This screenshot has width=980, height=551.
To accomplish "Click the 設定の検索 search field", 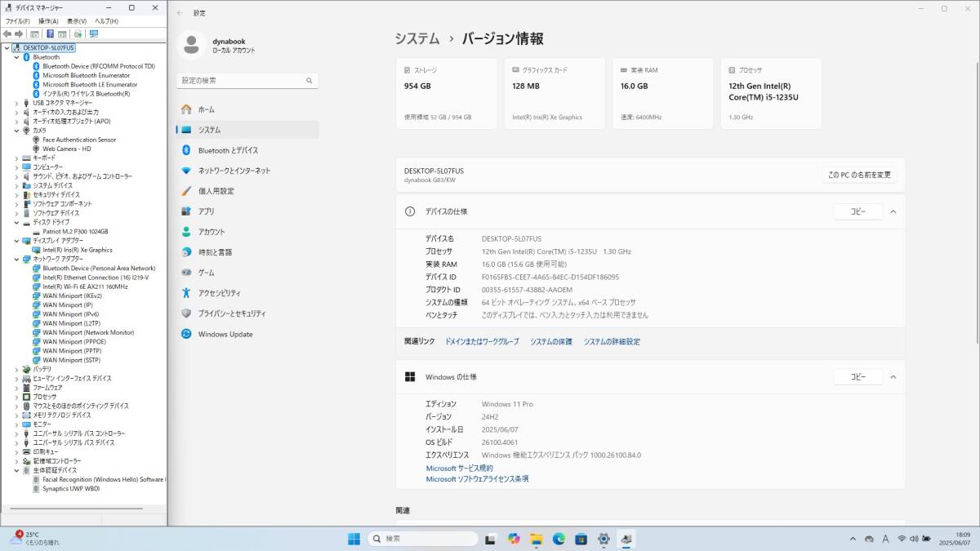I will pos(247,81).
